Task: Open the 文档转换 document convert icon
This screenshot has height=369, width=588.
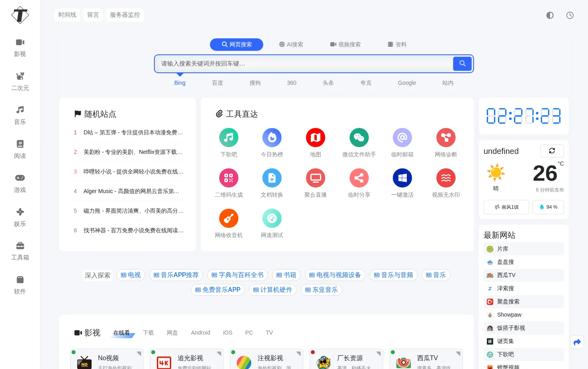Action: click(x=272, y=178)
